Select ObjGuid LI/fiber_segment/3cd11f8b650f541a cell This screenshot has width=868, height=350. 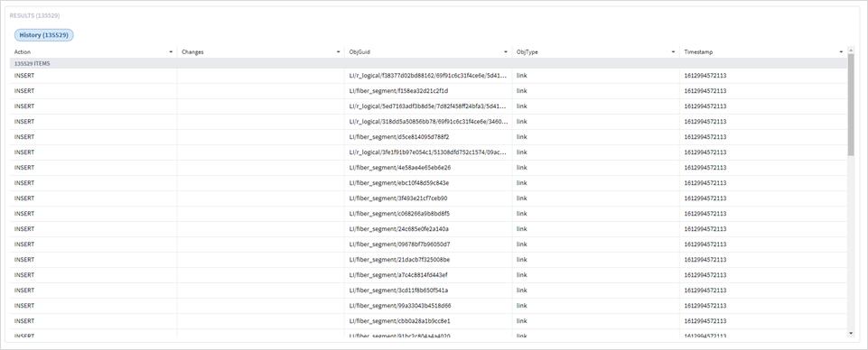point(428,290)
